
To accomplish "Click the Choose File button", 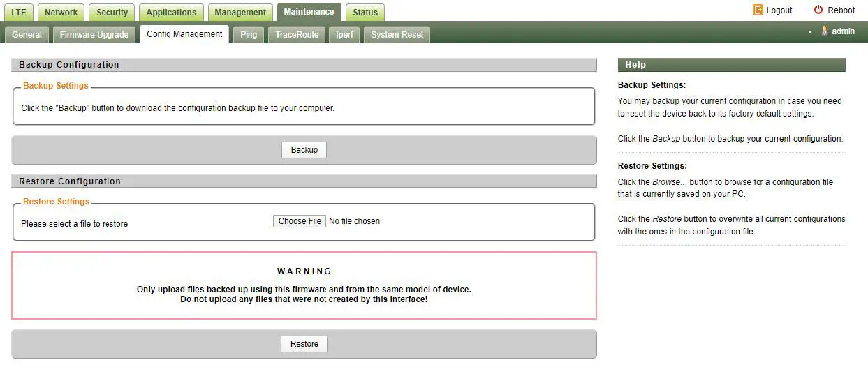I will (x=300, y=221).
